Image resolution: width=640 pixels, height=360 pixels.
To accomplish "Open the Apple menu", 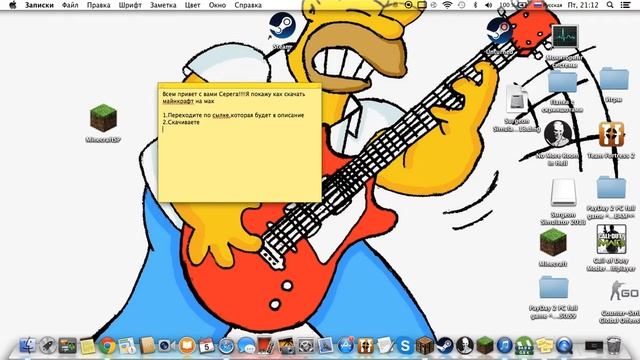I will (13, 5).
